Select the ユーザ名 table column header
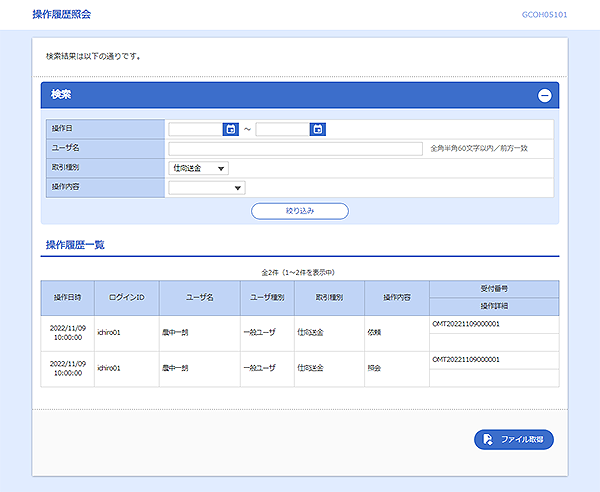 200,298
